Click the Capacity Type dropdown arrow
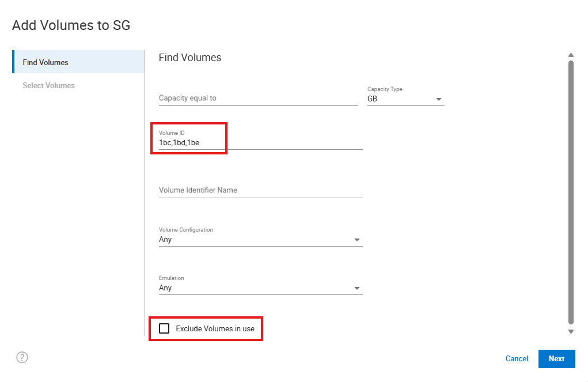588x382 pixels. tap(439, 99)
